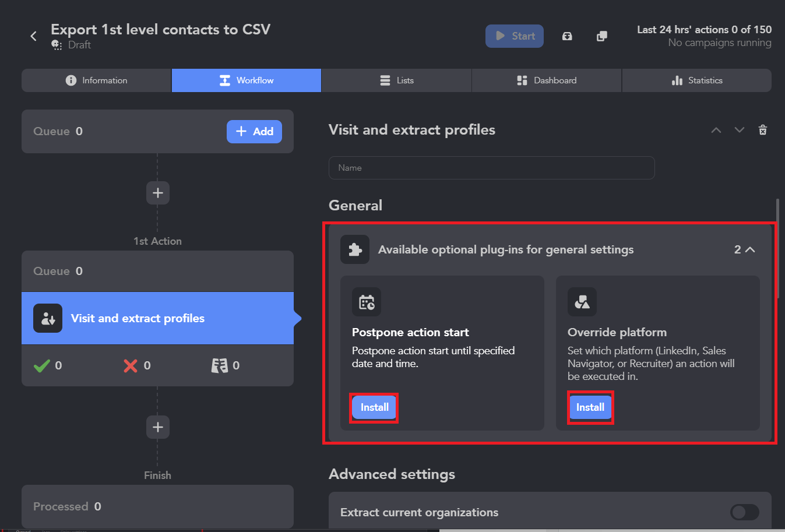Delete action using the trash icon
Viewport: 785px width, 532px height.
pyautogui.click(x=762, y=130)
